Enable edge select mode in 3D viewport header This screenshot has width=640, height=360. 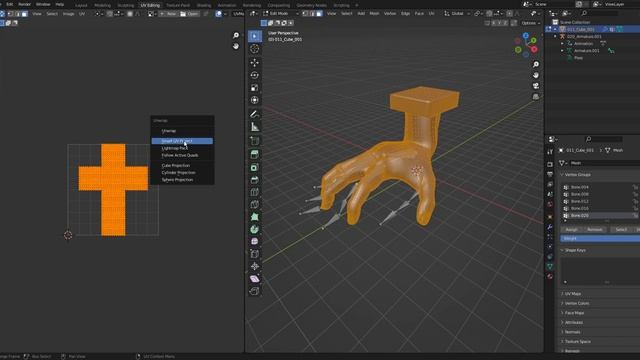[x=312, y=13]
